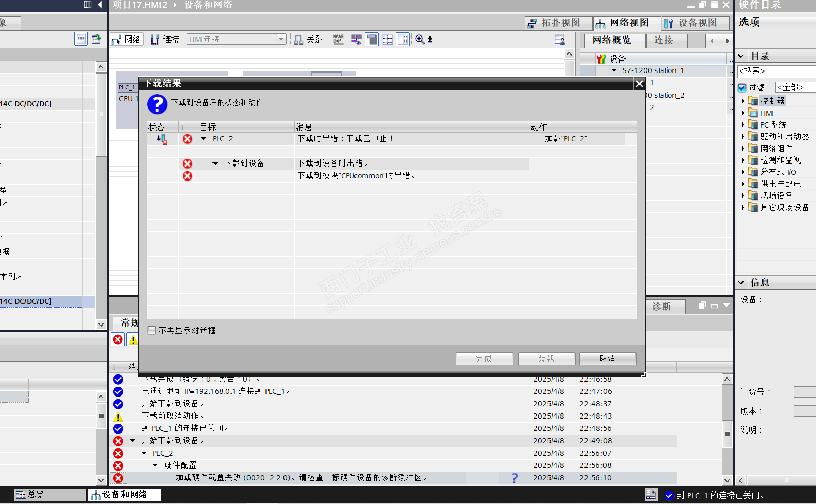Image resolution: width=816 pixels, height=504 pixels.
Task: Click the 设备和网络 tab in bottom bar
Action: 124,495
